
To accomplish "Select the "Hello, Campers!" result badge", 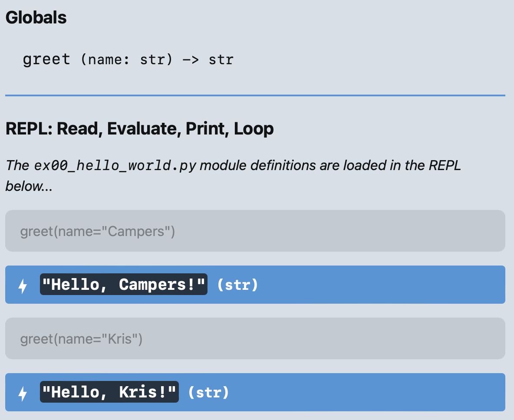I will coord(123,285).
